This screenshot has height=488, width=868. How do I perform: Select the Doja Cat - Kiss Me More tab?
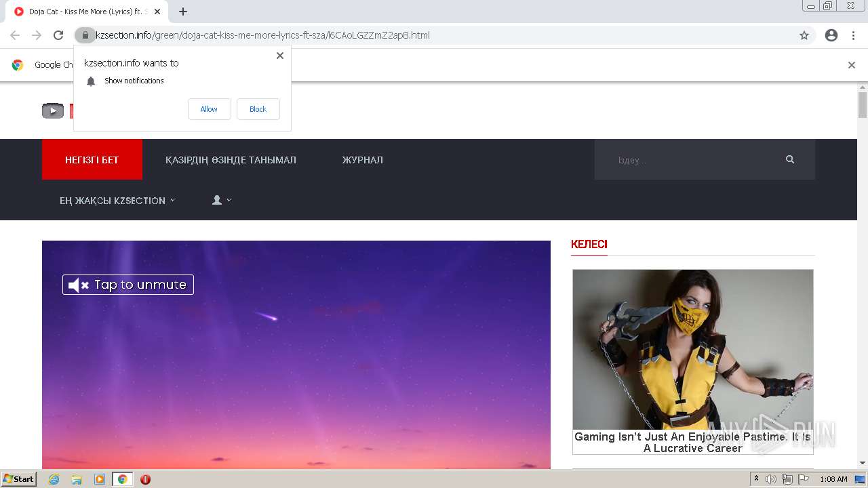point(87,12)
